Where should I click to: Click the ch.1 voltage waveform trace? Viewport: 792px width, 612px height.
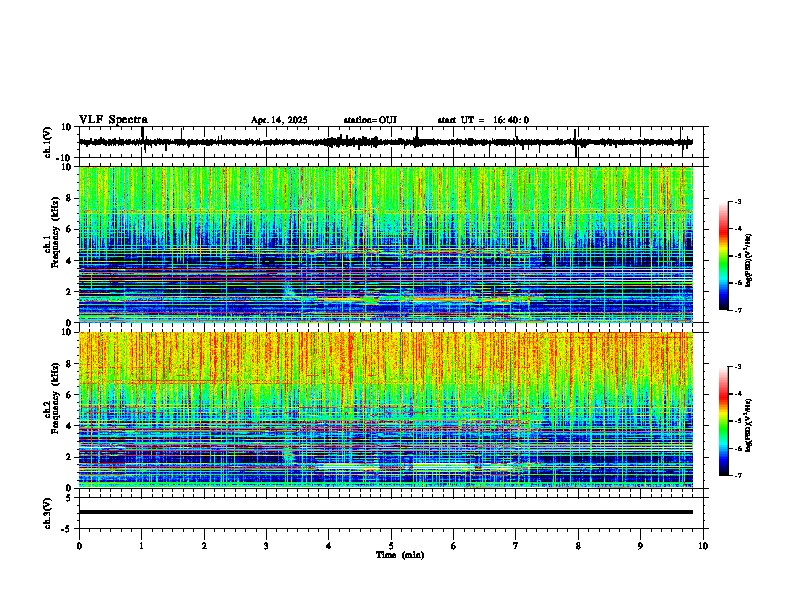386,142
